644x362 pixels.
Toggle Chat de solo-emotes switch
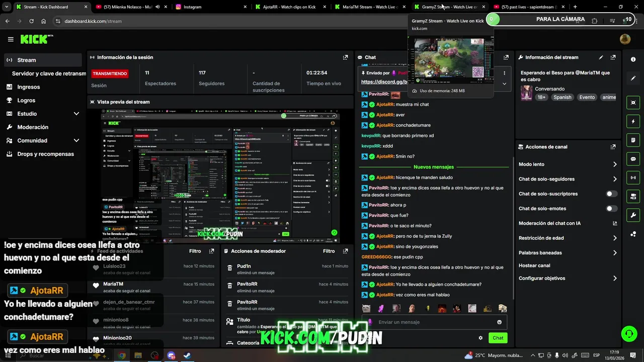(x=611, y=209)
